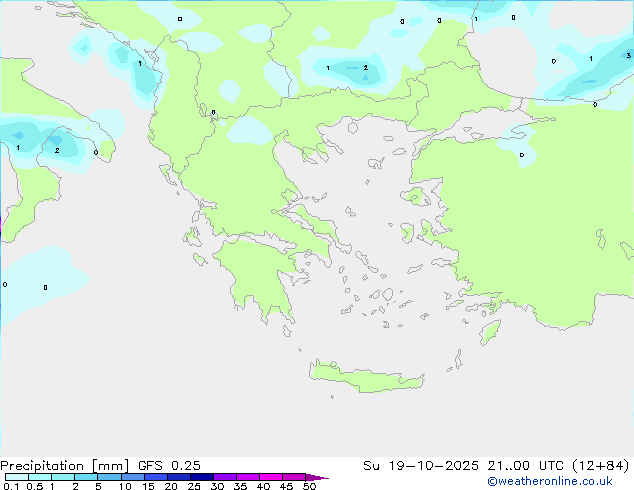Click the legend label '15'
This screenshot has width=634, height=490.
click(x=148, y=486)
